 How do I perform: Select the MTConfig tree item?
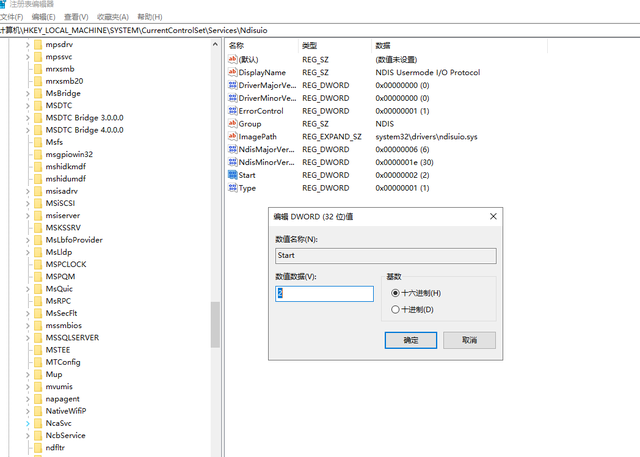[x=63, y=362]
